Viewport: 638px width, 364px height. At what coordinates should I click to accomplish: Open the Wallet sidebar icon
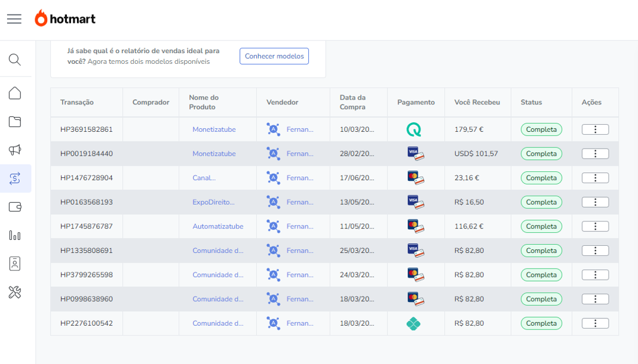tap(15, 207)
